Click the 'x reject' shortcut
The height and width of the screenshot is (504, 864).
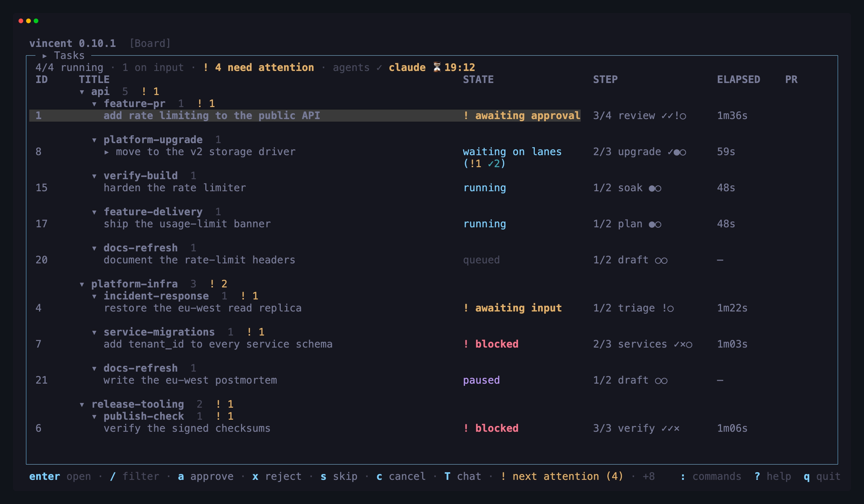(277, 476)
